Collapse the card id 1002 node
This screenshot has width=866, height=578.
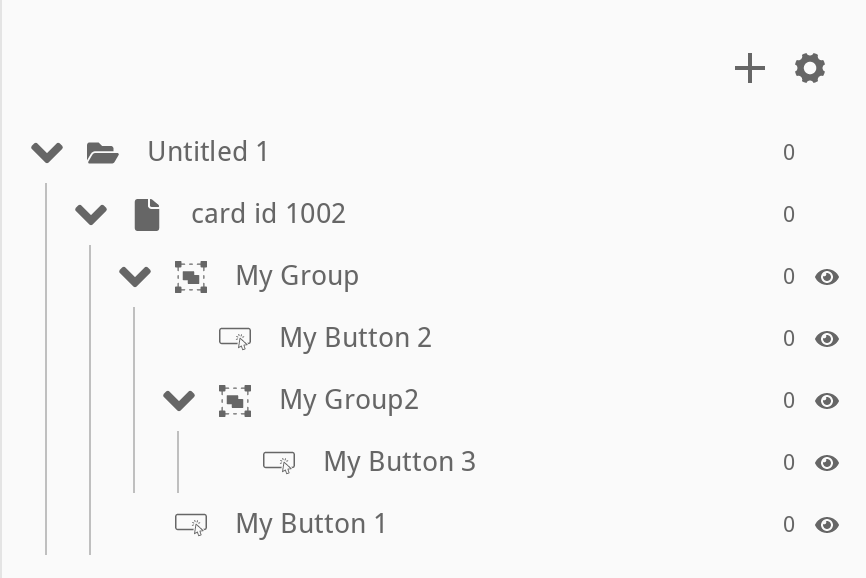point(91,215)
